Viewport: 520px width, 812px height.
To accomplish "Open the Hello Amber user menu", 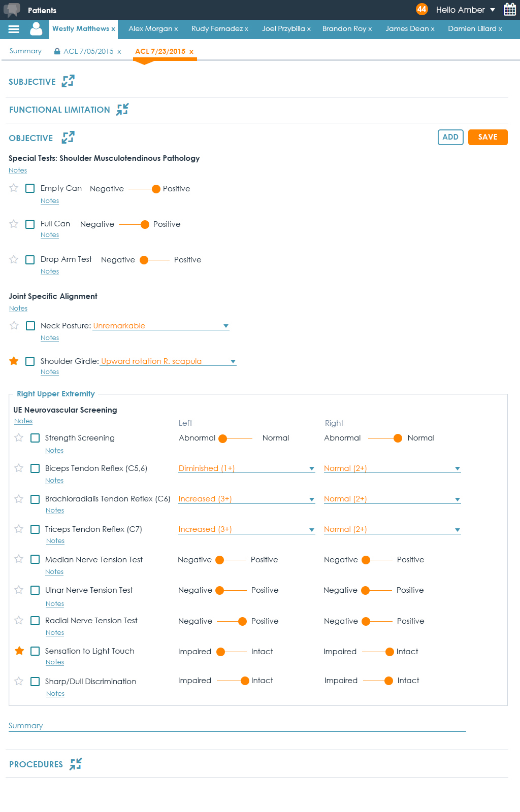I will coord(465,10).
